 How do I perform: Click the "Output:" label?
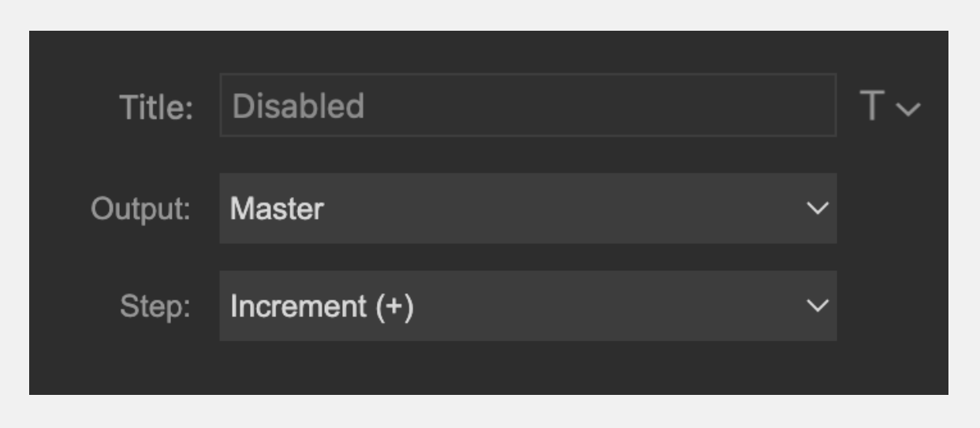pos(141,209)
